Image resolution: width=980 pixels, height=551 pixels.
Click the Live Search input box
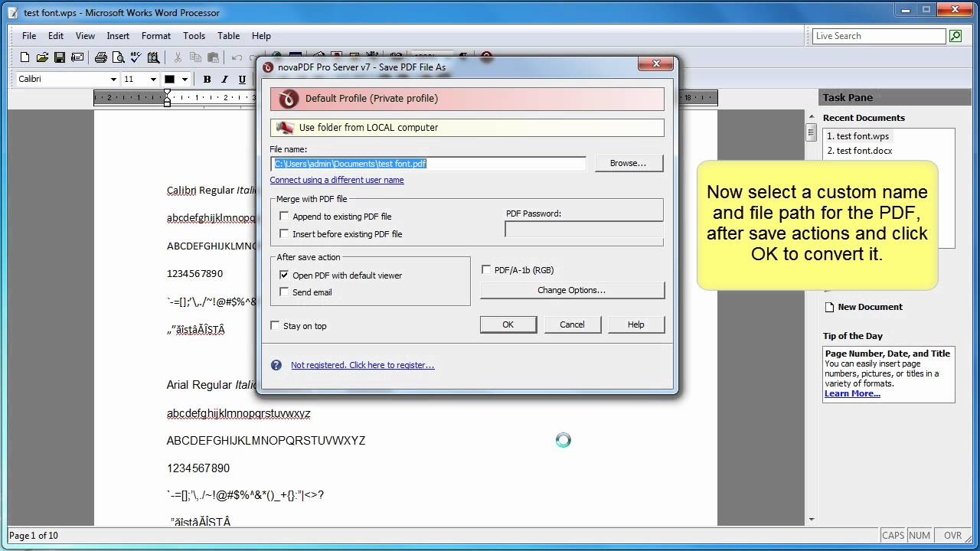879,36
